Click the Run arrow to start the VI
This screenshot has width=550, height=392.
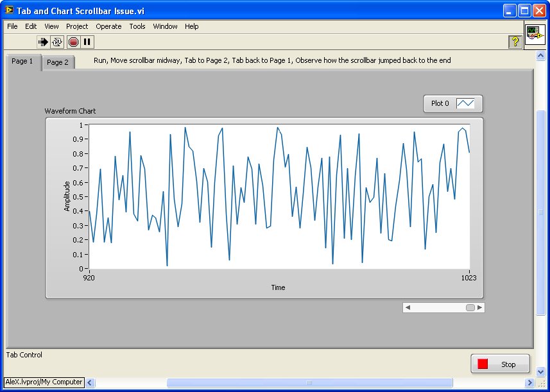(43, 42)
